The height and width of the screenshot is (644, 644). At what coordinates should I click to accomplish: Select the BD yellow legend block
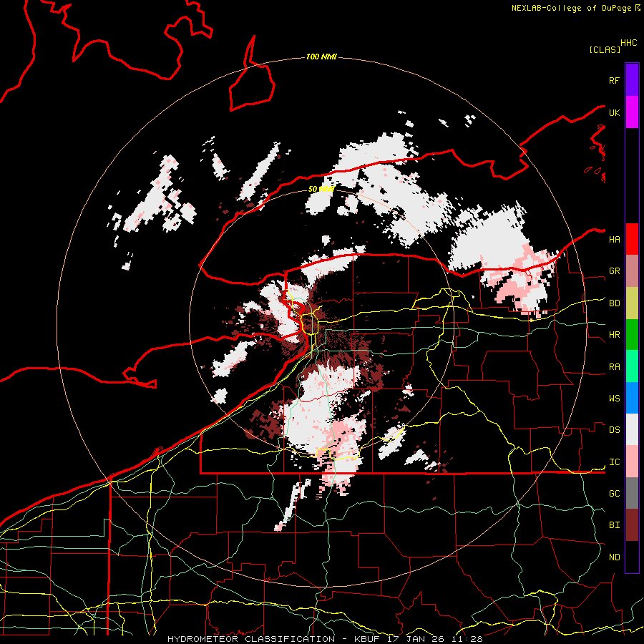pyautogui.click(x=632, y=303)
